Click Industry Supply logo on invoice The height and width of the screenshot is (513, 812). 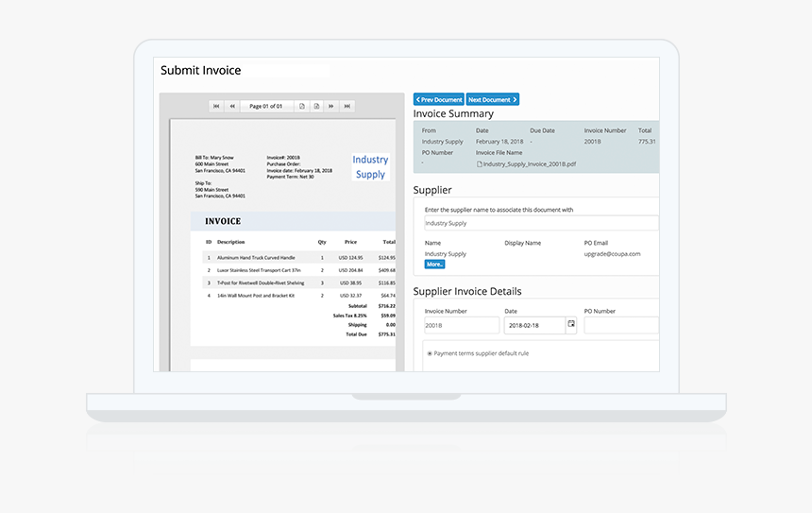point(370,167)
